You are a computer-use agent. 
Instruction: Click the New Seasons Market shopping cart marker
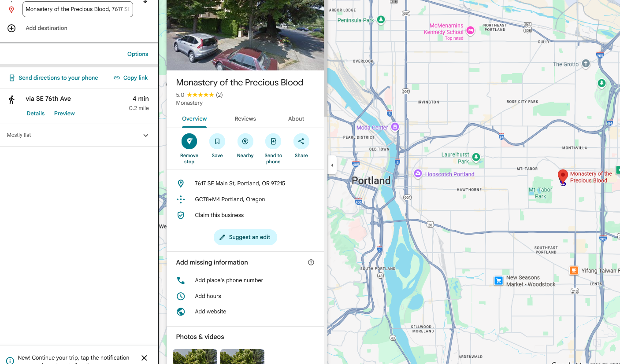click(x=498, y=281)
